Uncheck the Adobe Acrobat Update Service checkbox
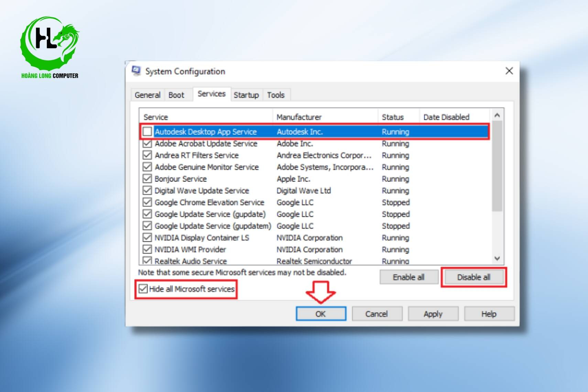 [x=148, y=143]
